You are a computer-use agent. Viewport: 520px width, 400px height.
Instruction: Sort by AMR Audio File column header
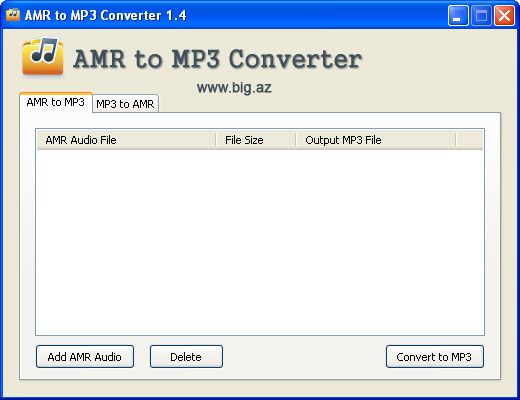pos(126,140)
